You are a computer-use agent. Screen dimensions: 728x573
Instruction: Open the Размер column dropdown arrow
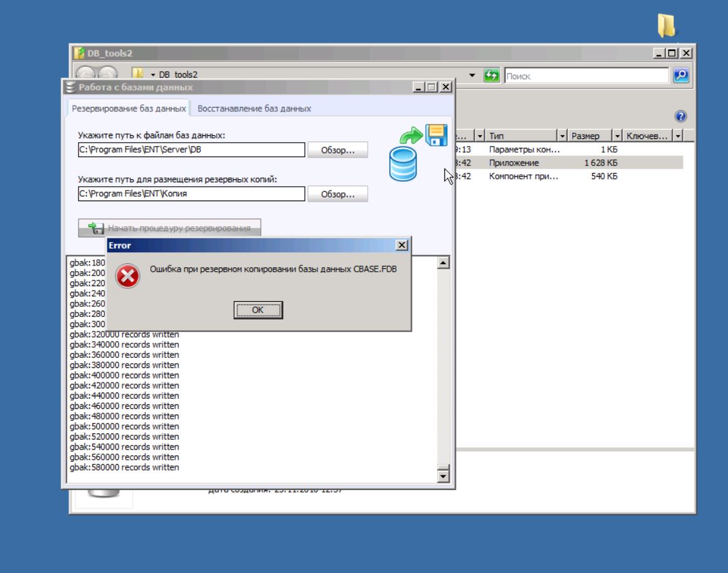(617, 136)
